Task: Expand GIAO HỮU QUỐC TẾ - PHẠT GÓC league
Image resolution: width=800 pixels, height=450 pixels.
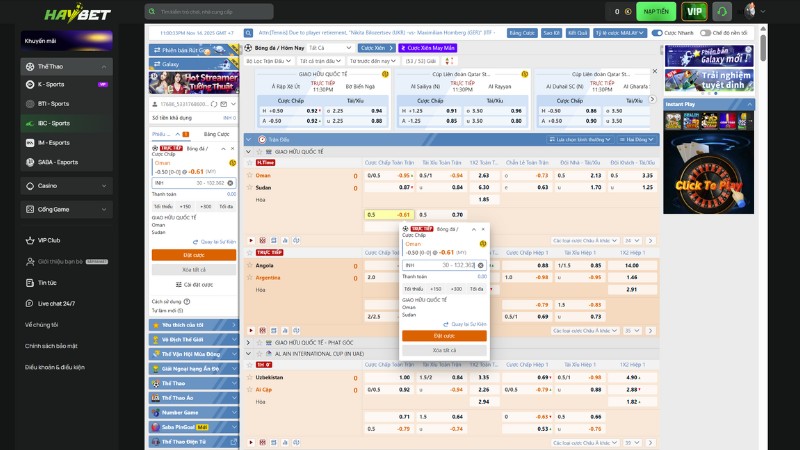Action: point(248,342)
